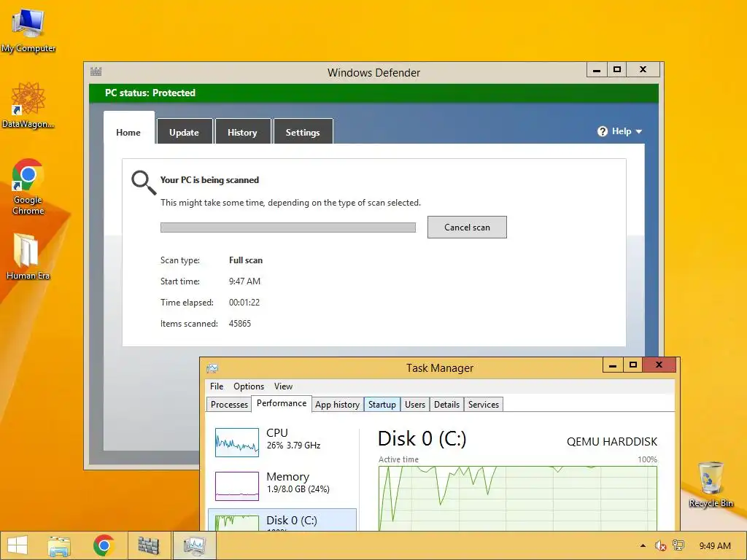Click items scanned value 45865

239,324
